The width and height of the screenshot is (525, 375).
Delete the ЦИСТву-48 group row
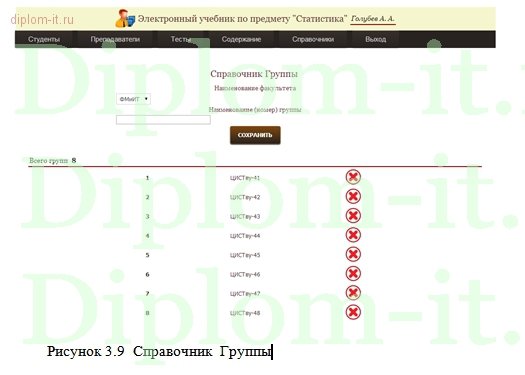coord(353,312)
